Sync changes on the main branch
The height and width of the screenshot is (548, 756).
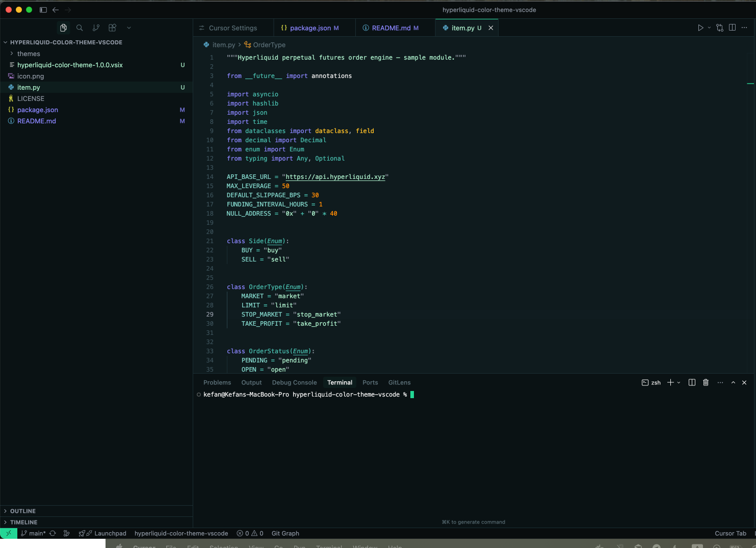coord(53,533)
